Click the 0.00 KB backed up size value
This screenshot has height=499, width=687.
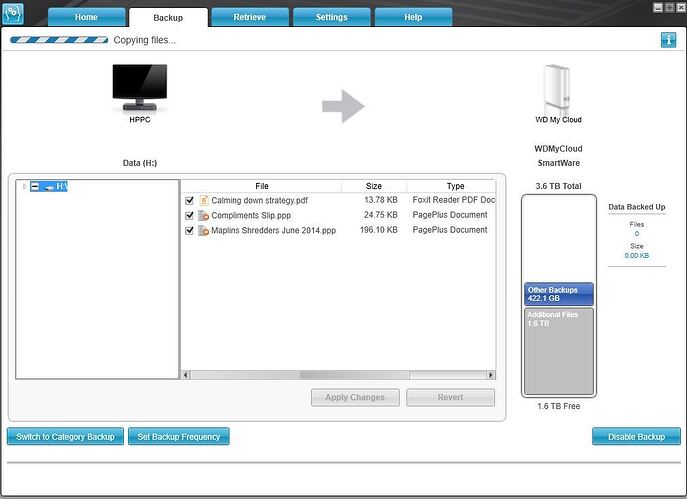tap(637, 256)
